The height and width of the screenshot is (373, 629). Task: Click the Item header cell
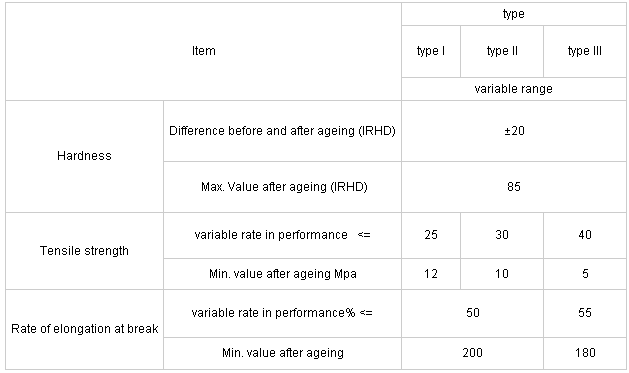(203, 51)
